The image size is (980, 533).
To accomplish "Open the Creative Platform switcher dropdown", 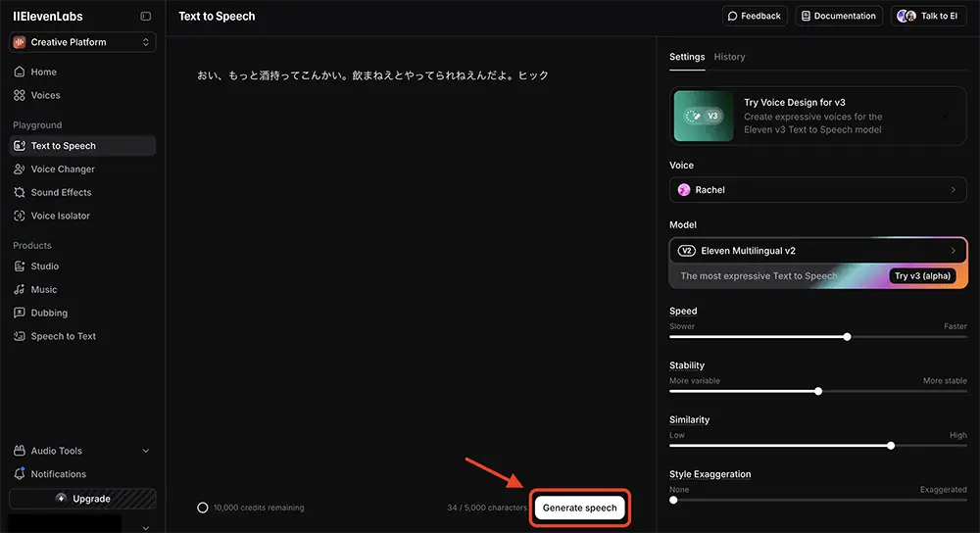I will [x=82, y=42].
